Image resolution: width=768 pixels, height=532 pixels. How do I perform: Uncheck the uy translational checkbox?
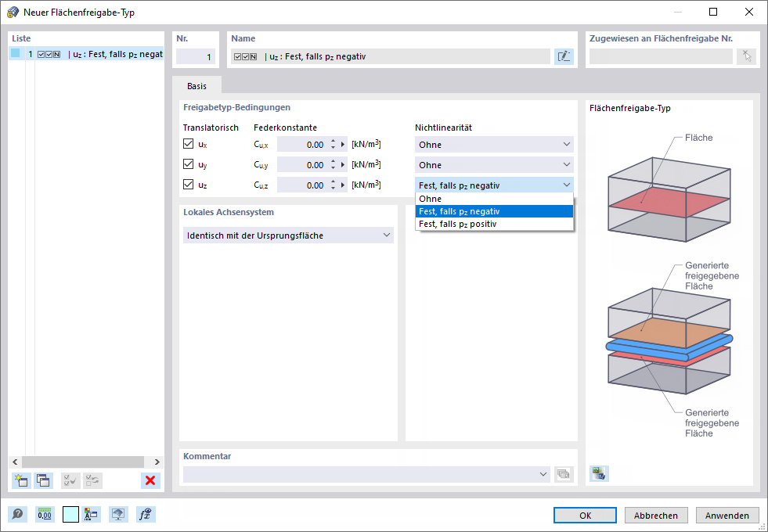click(x=188, y=164)
